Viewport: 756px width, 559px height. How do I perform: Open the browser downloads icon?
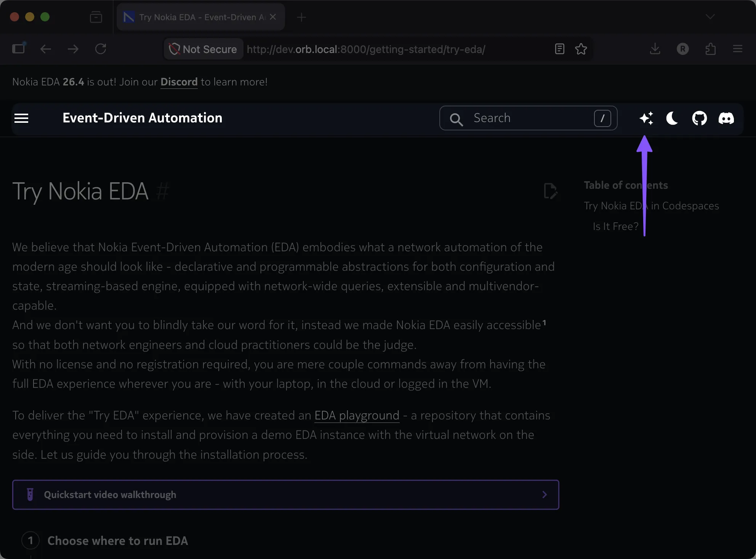coord(655,49)
